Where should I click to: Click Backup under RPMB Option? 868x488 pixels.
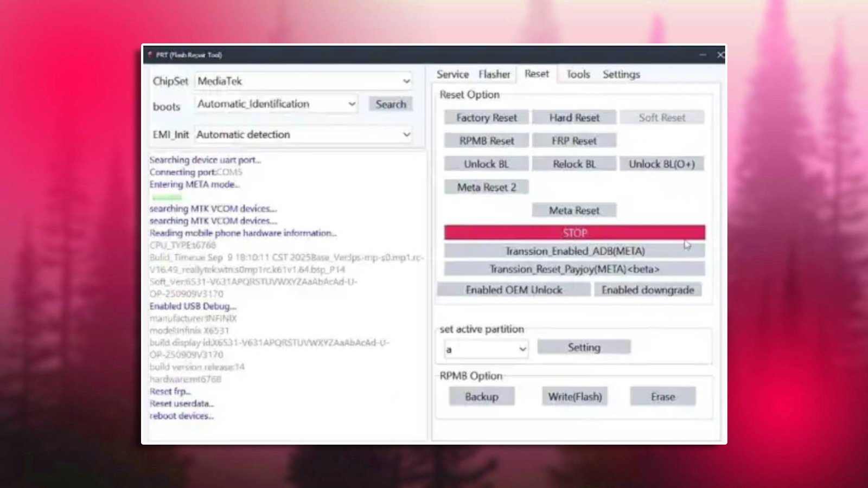point(482,396)
